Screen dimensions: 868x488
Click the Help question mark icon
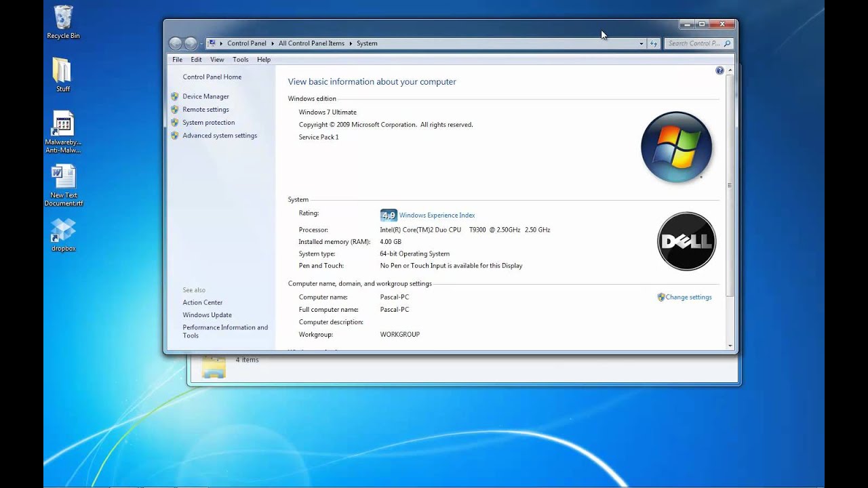(x=719, y=70)
